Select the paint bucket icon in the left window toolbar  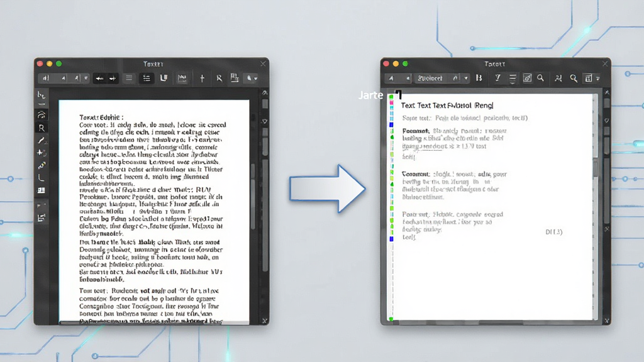click(249, 78)
